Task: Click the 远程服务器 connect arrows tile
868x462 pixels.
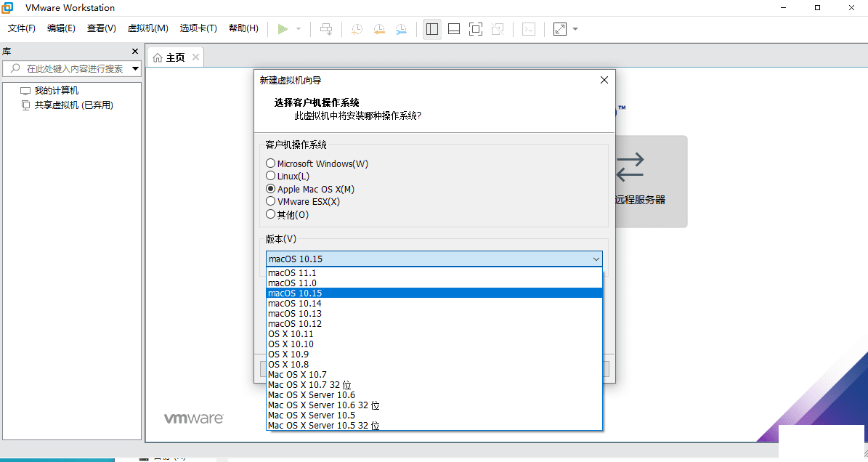Action: click(x=652, y=182)
